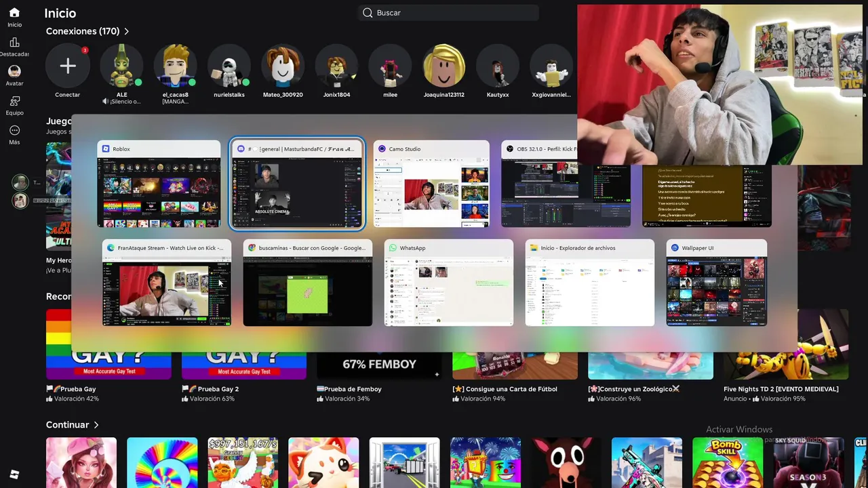This screenshot has width=868, height=488.
Task: Open milee's avatar in connections
Action: 390,66
